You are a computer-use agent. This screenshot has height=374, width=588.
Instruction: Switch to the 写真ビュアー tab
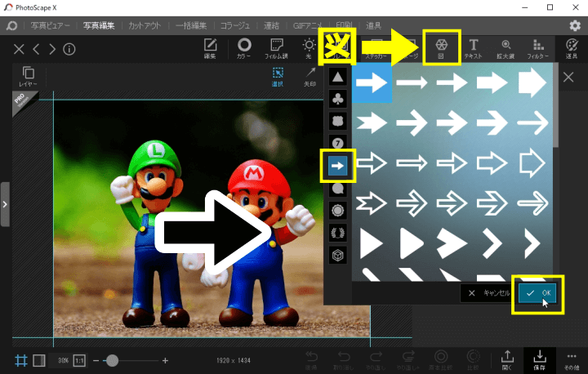pos(51,25)
